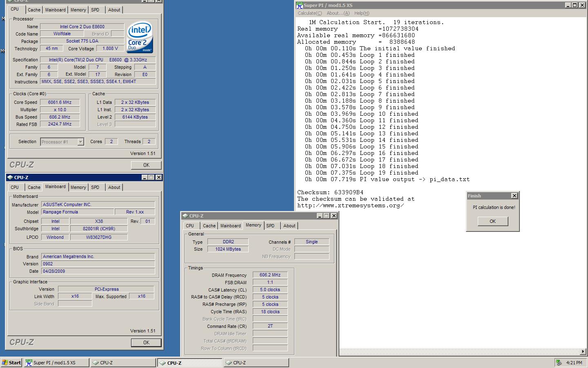Select SPD tab in the Mainboard CPU-Z window
The image size is (588, 368).
tap(95, 187)
